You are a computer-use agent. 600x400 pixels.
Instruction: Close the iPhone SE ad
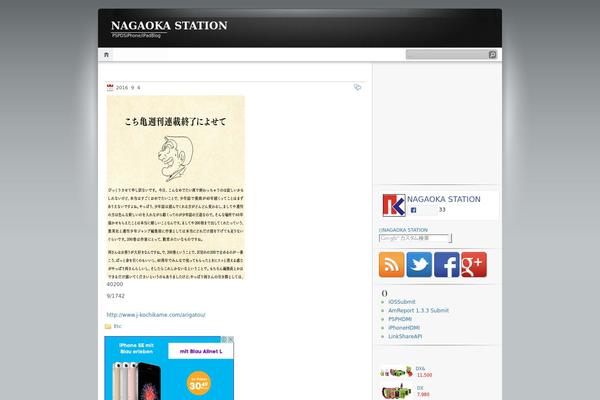[x=231, y=340]
